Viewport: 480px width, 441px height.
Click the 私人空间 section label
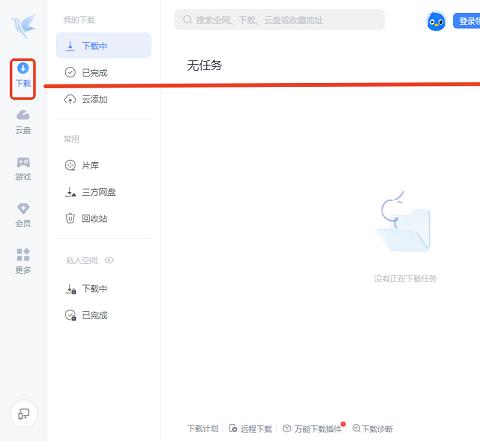point(82,260)
